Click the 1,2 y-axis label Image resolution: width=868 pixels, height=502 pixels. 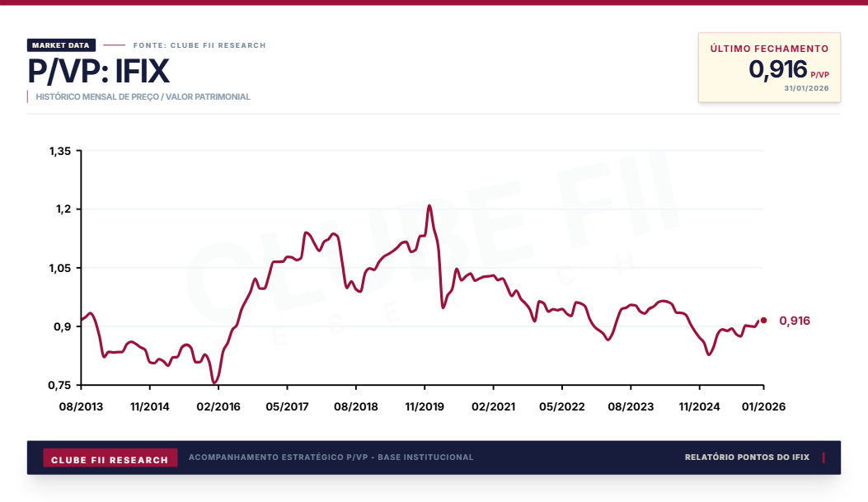[63, 209]
